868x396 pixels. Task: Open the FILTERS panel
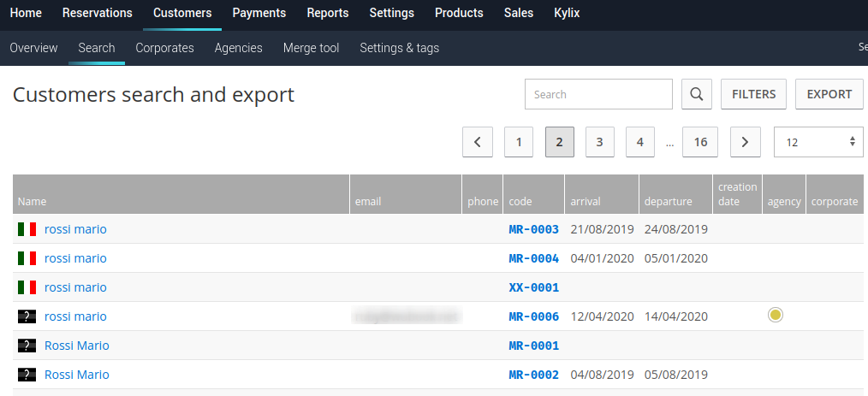click(x=753, y=94)
